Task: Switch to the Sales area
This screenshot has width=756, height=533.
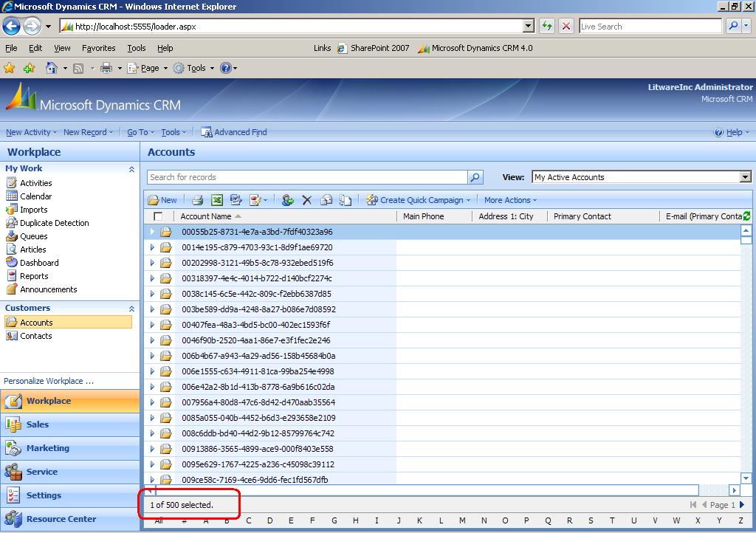Action: [70, 424]
